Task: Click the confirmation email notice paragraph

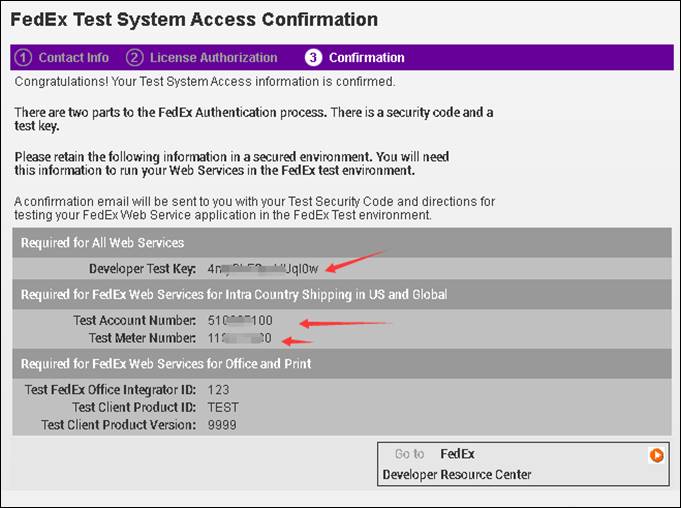Action: (x=255, y=208)
